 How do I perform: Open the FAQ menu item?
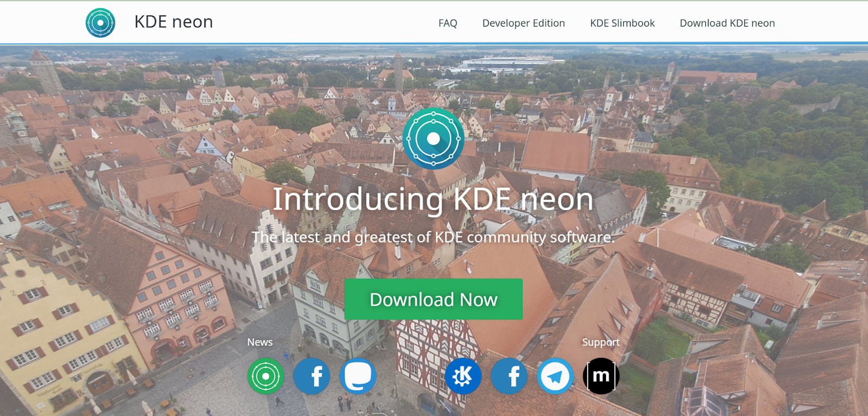(x=448, y=23)
